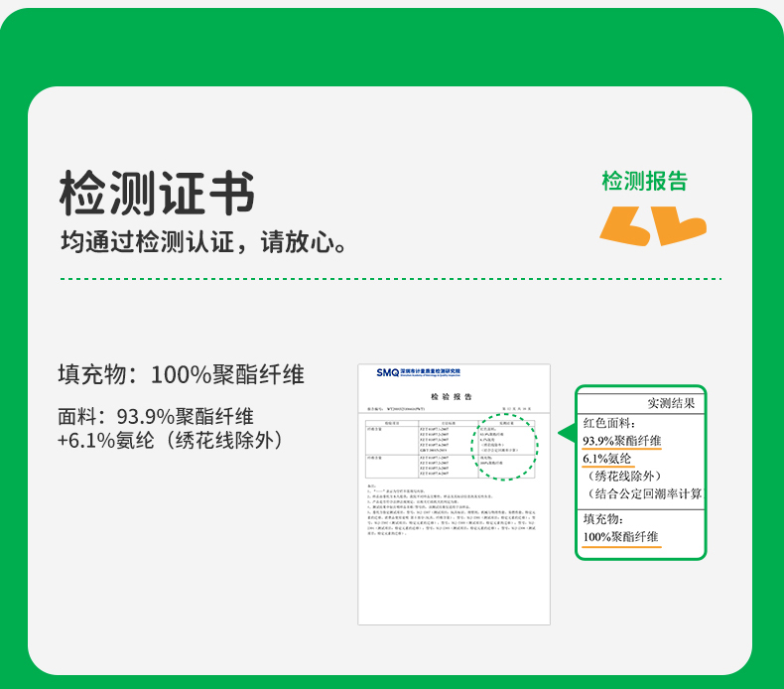Select the 面料：93.9%聚酯纤维 text line

click(155, 416)
